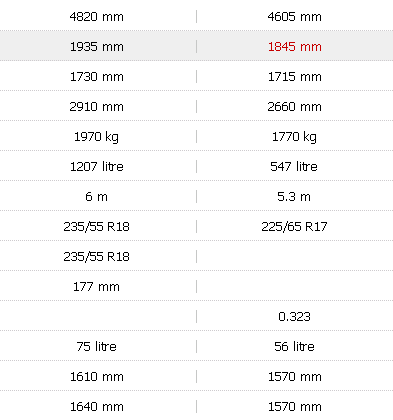The image size is (393, 420).
Task: Select the 5.3 m value
Action: tap(294, 197)
